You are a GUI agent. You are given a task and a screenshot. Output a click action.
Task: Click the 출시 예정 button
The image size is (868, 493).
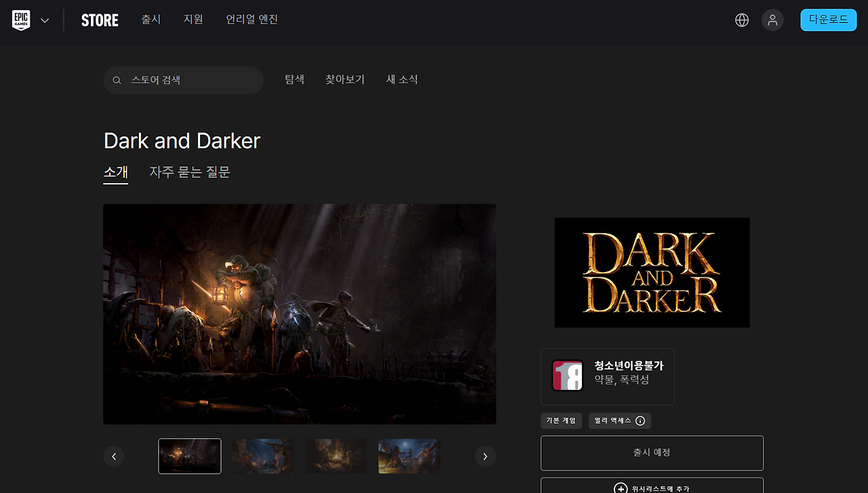point(652,453)
